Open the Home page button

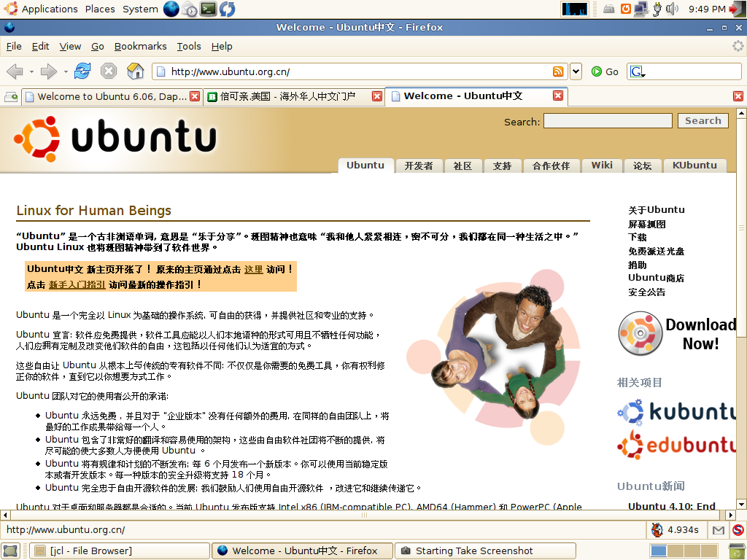[x=135, y=71]
